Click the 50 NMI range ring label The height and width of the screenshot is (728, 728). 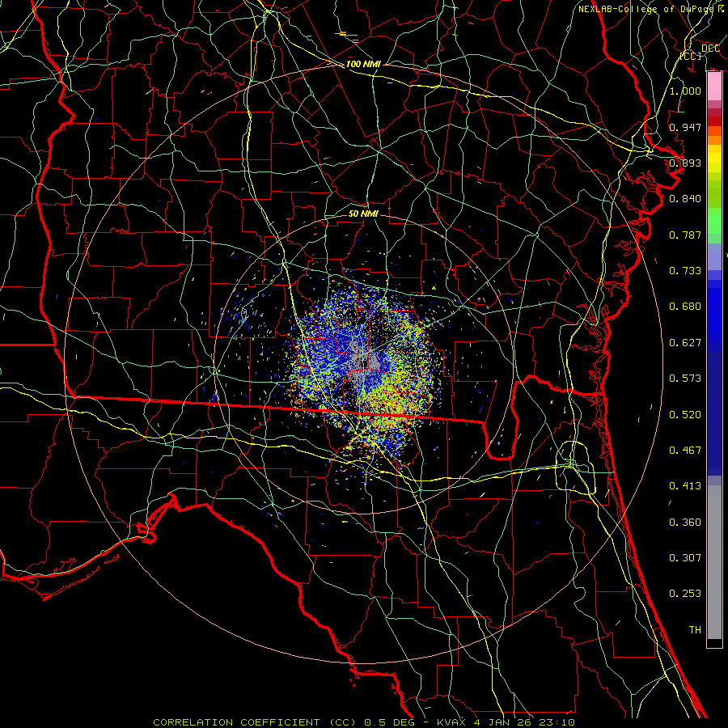point(363,214)
